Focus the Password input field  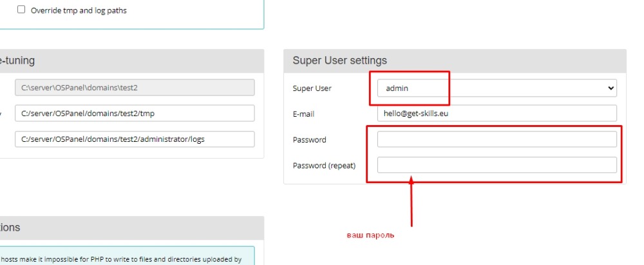496,139
